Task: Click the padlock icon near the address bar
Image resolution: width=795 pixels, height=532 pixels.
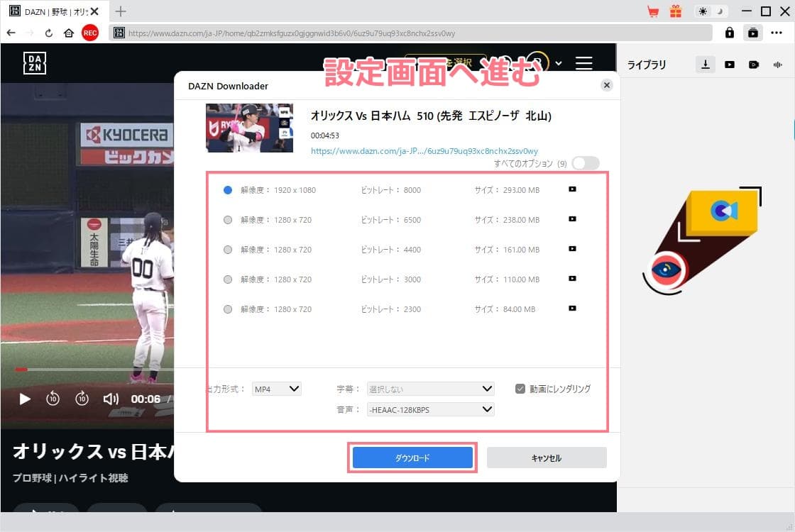Action: (x=730, y=33)
